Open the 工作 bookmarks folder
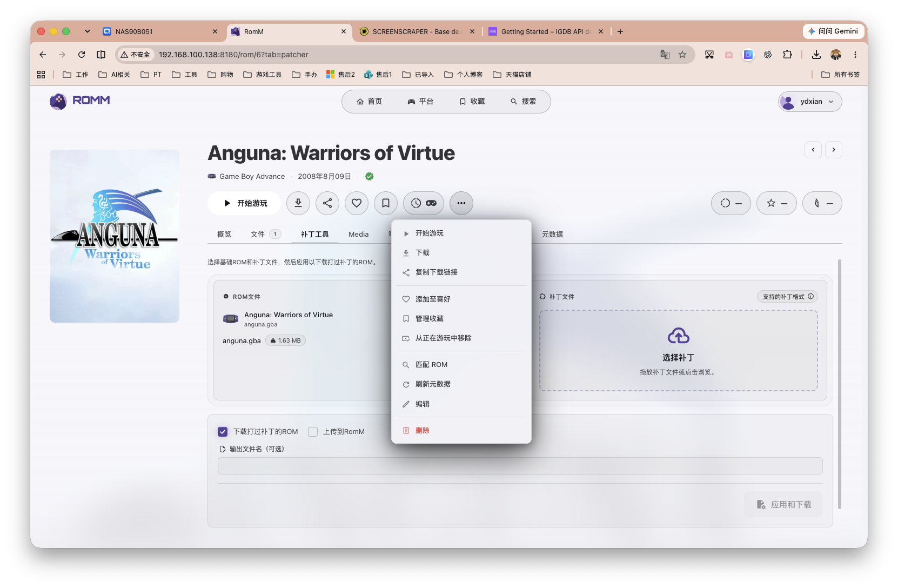The image size is (898, 588). (x=76, y=75)
